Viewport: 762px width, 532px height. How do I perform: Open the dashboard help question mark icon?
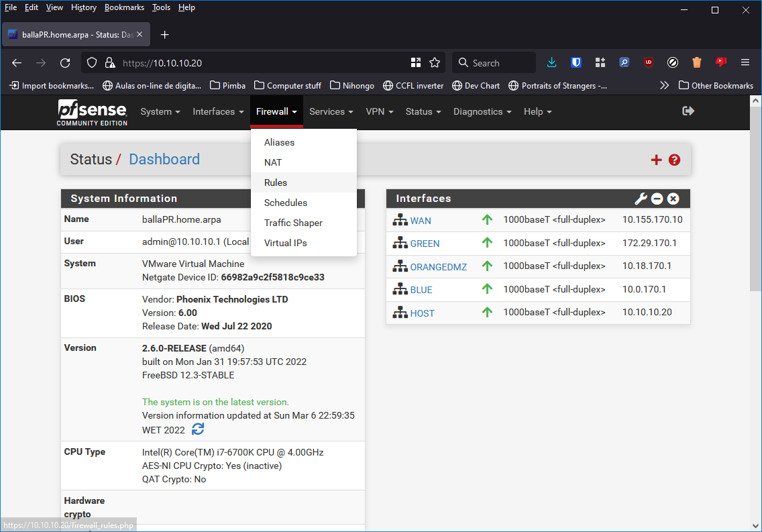675,160
